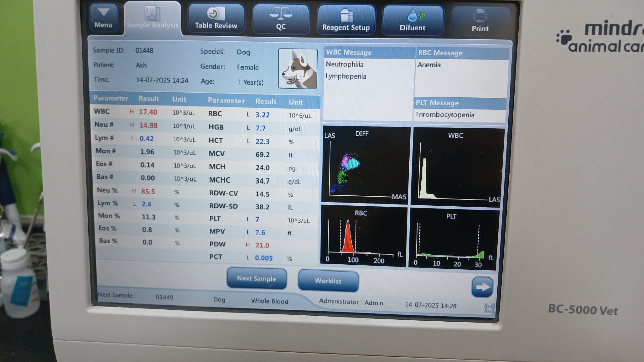This screenshot has height=362, width=644.
Task: Click the Sample ID field 01448
Action: 144,50
